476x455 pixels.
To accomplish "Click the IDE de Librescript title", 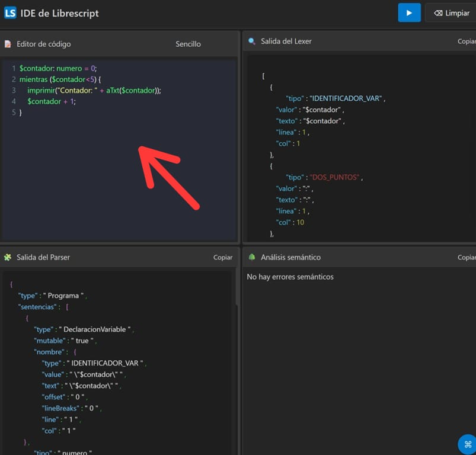I will tap(59, 14).
